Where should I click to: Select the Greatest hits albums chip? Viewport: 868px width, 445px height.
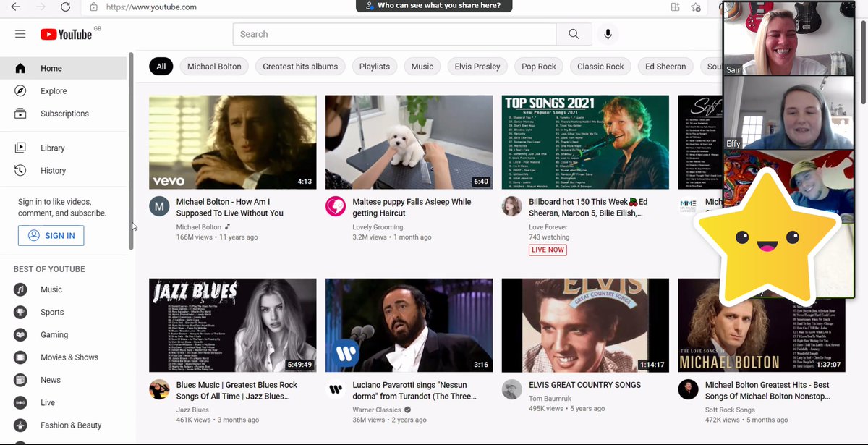point(300,67)
